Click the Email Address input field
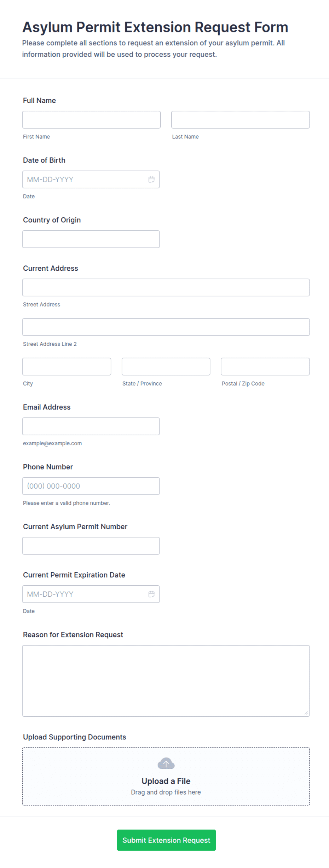The image size is (329, 868). (91, 426)
